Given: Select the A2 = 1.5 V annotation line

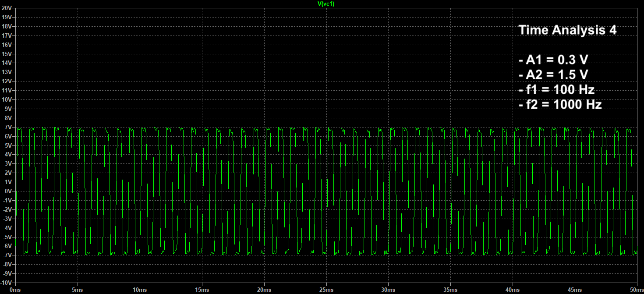Looking at the screenshot, I should 554,74.
